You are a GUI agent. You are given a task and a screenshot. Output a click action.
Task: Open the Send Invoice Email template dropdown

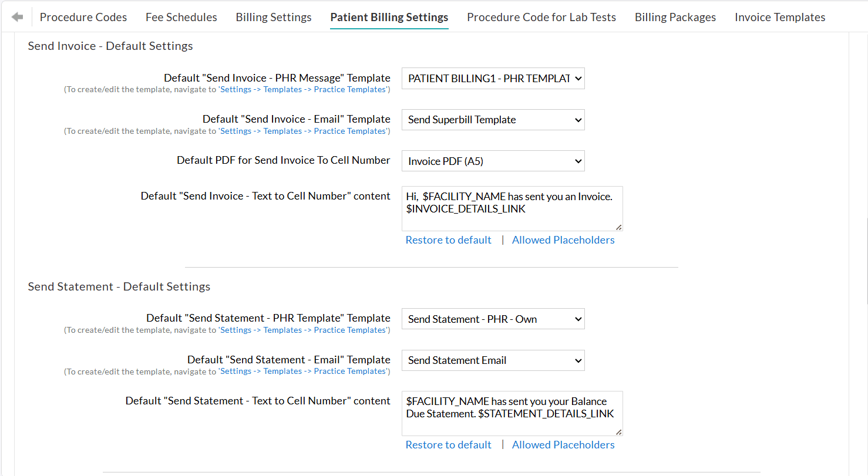pos(493,120)
